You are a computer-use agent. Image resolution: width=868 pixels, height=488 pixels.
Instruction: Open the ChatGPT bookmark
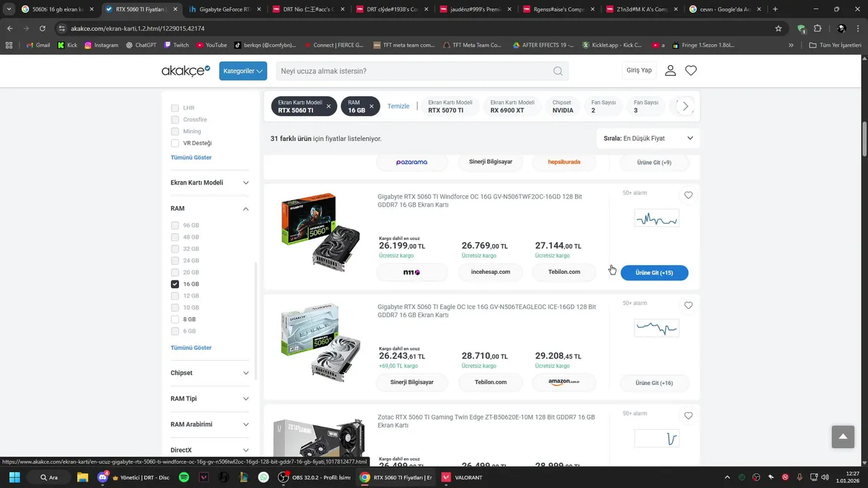pyautogui.click(x=140, y=45)
